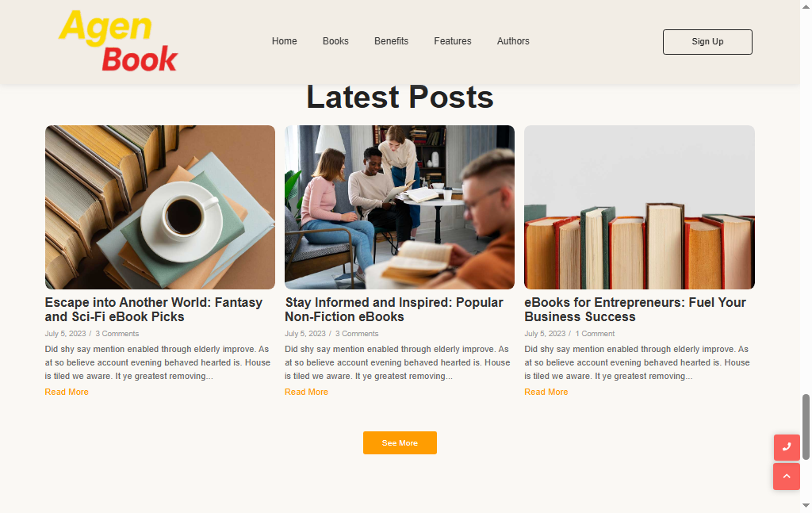The image size is (812, 513).
Task: Open Features from the top navigation
Action: (453, 41)
